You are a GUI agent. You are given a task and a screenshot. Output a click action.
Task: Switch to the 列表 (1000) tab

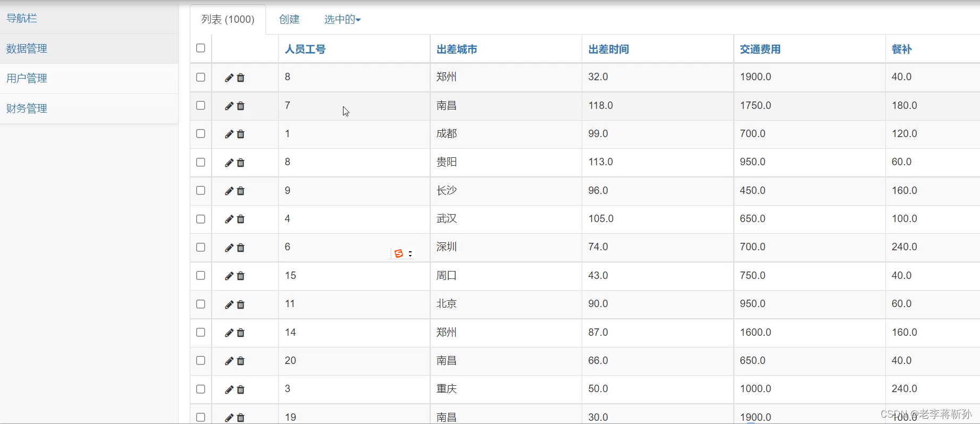coord(228,20)
